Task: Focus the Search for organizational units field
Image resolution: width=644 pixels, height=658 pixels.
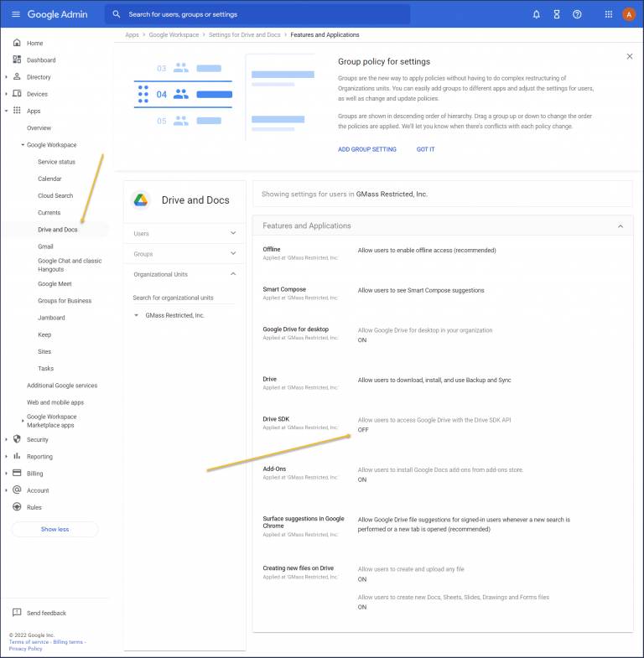Action: (x=184, y=298)
